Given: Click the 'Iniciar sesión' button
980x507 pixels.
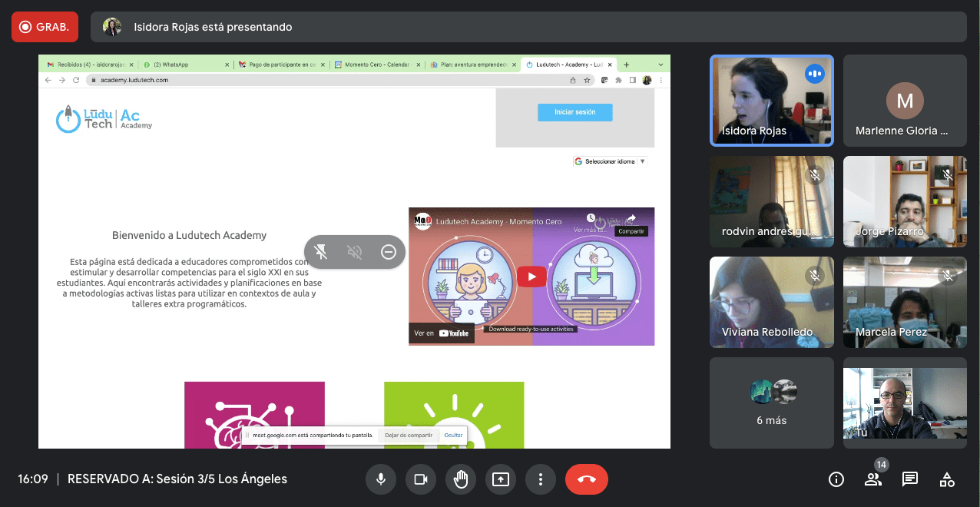Looking at the screenshot, I should 575,112.
